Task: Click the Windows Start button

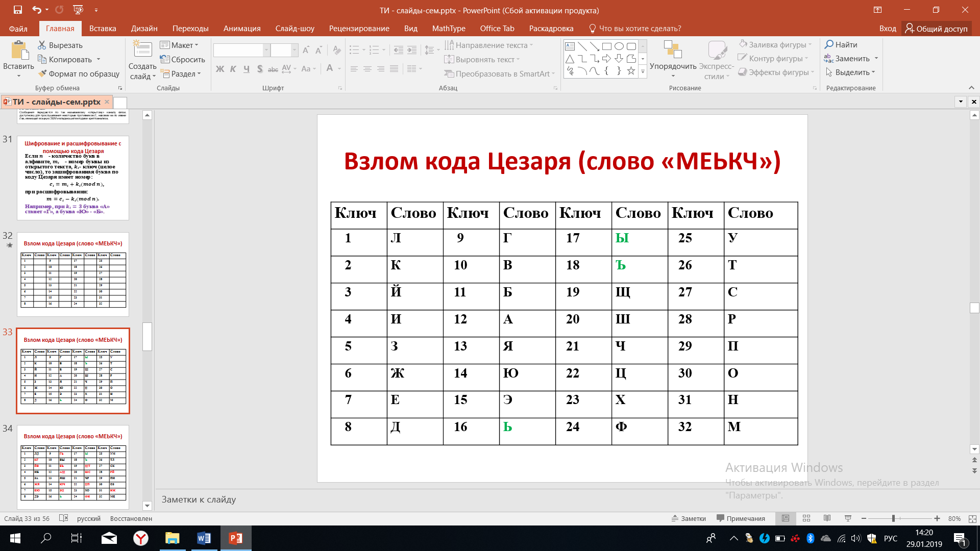Action: pos(15,538)
